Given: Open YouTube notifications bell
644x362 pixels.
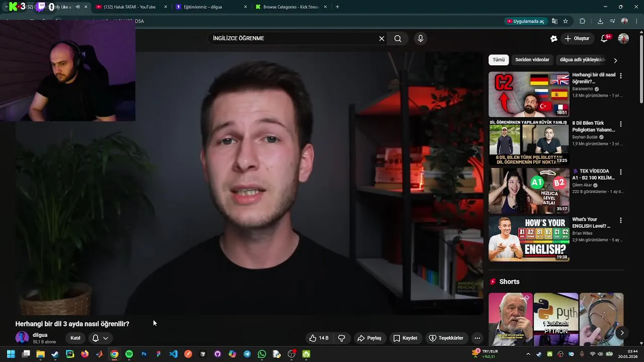Looking at the screenshot, I should (605, 39).
